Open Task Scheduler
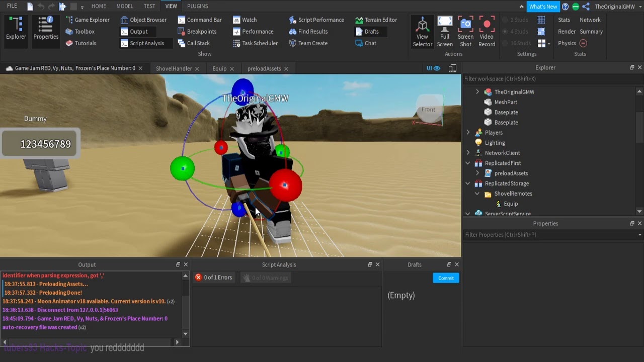Screen dimensions: 644x362 [255, 43]
